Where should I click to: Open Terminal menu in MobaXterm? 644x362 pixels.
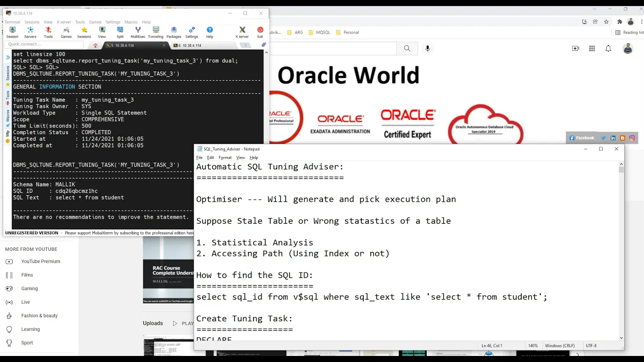pyautogui.click(x=12, y=22)
